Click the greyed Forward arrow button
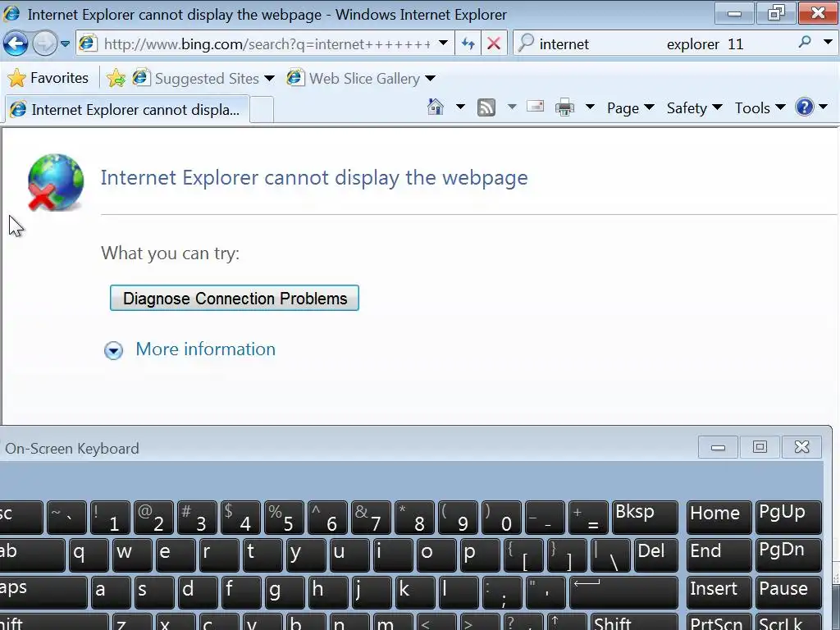Image resolution: width=840 pixels, height=630 pixels. coord(44,43)
